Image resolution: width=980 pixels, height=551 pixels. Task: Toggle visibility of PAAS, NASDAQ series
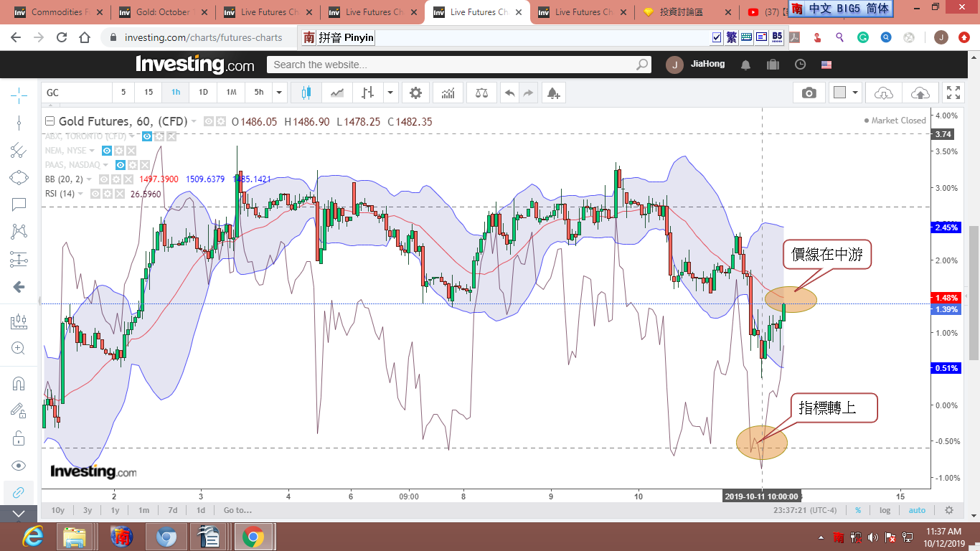[x=121, y=165]
